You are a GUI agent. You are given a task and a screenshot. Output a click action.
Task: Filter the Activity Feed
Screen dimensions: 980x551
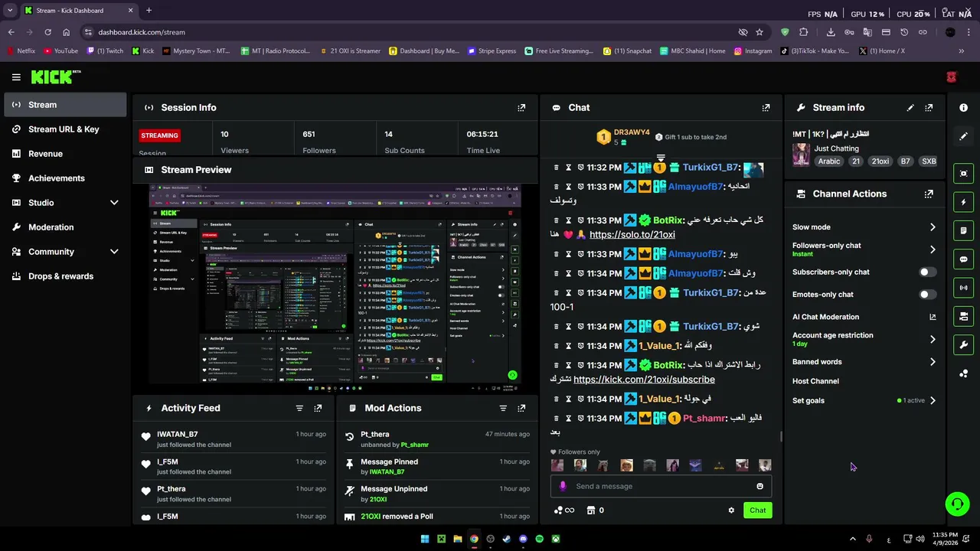[299, 409]
